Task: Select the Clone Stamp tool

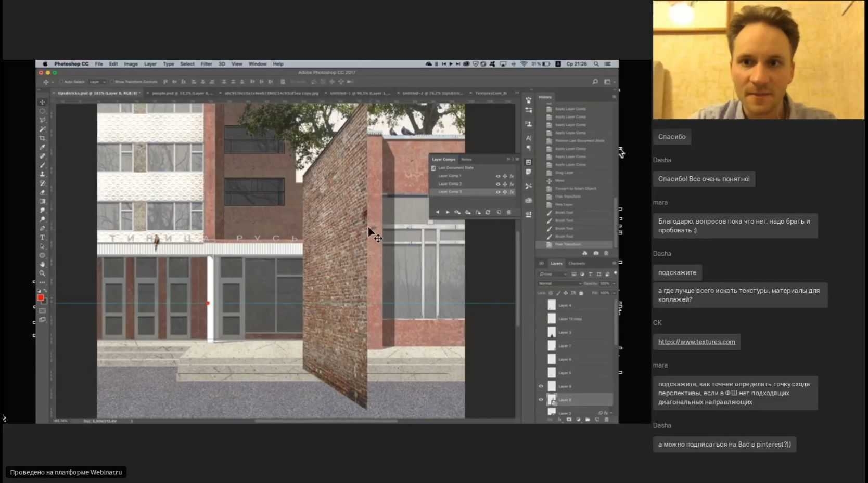Action: 43,174
